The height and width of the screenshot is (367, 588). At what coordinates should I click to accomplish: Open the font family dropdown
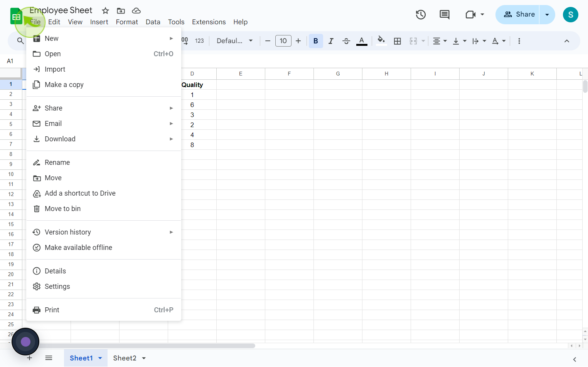pos(234,41)
